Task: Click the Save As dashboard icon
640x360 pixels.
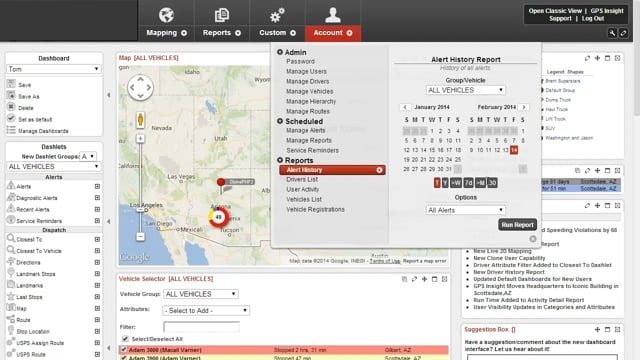Action: tap(11, 96)
